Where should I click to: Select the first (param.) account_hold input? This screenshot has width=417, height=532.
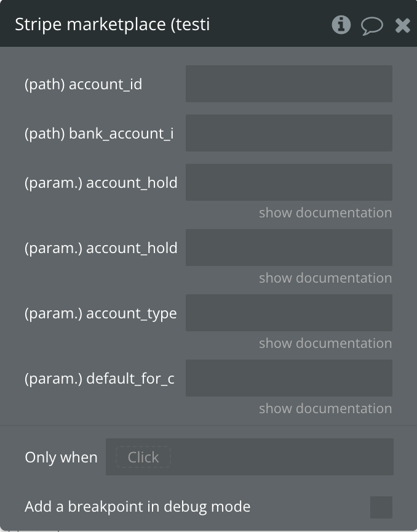(289, 182)
